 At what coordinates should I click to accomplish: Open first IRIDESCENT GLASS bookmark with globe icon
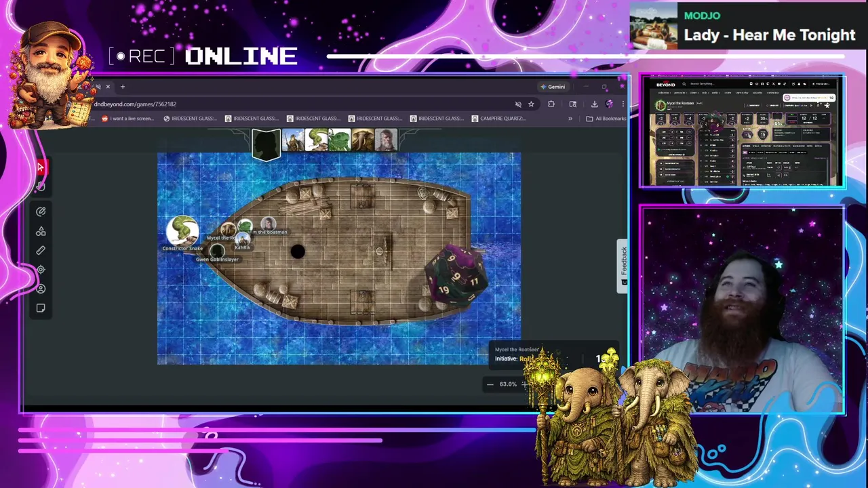[191, 119]
